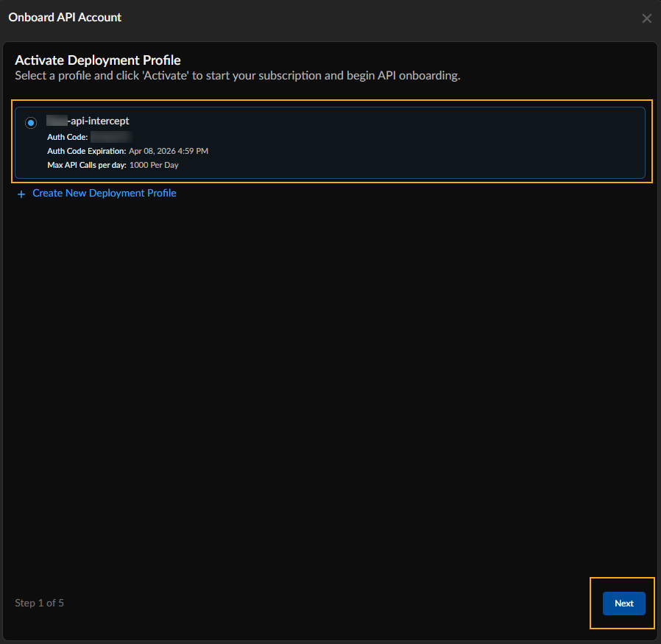Click the Max API Calls per day label
The height and width of the screenshot is (644, 661).
click(x=87, y=165)
